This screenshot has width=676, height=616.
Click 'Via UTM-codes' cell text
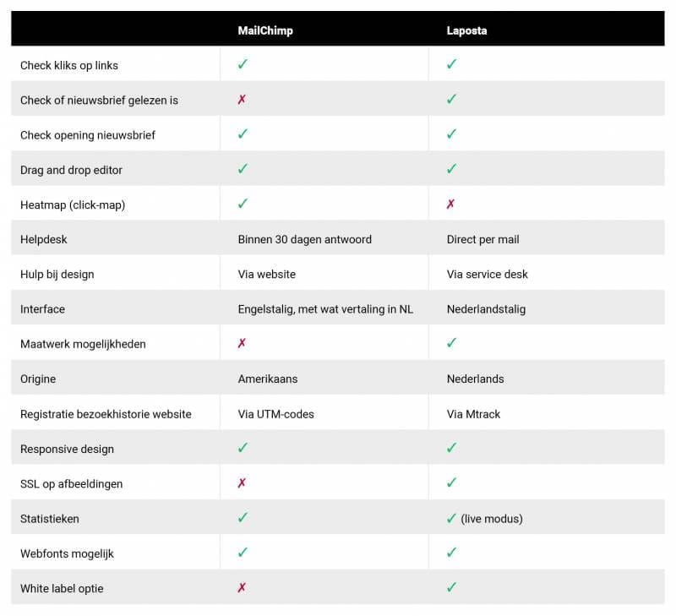tap(277, 414)
